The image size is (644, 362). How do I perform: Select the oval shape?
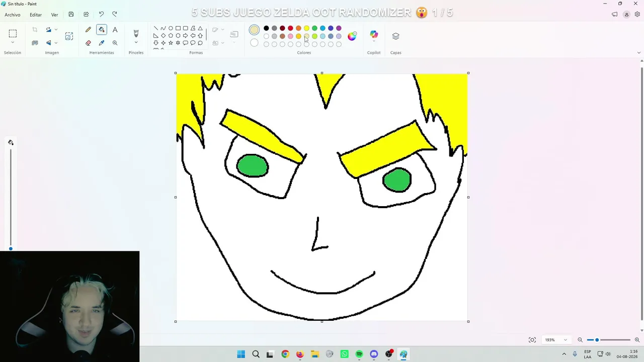pos(171,28)
